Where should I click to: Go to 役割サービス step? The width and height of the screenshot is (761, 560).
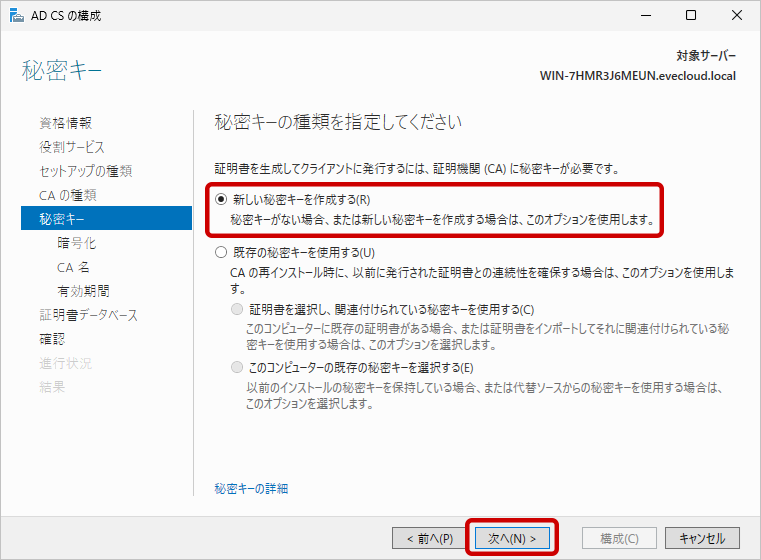coord(71,147)
